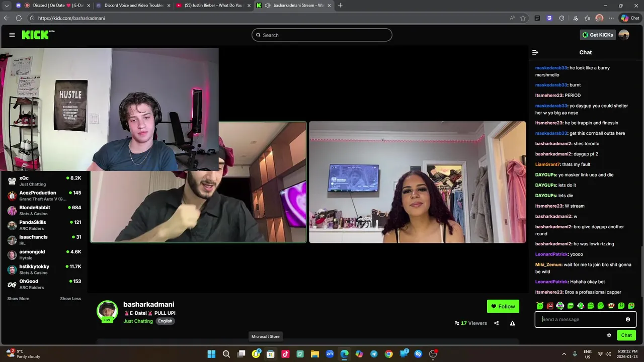This screenshot has height=362, width=644.
Task: Open the Edge profile avatar
Action: pyautogui.click(x=599, y=18)
